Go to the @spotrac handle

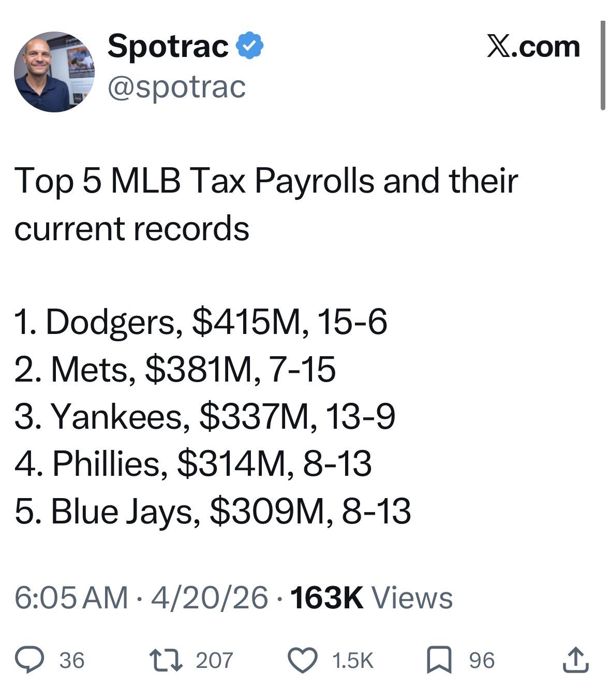click(176, 86)
